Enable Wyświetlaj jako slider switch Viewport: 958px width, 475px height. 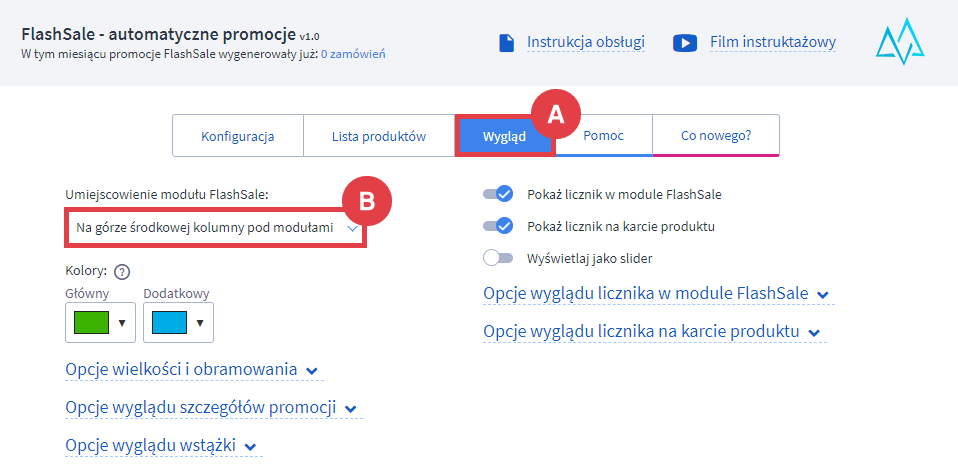click(x=498, y=258)
